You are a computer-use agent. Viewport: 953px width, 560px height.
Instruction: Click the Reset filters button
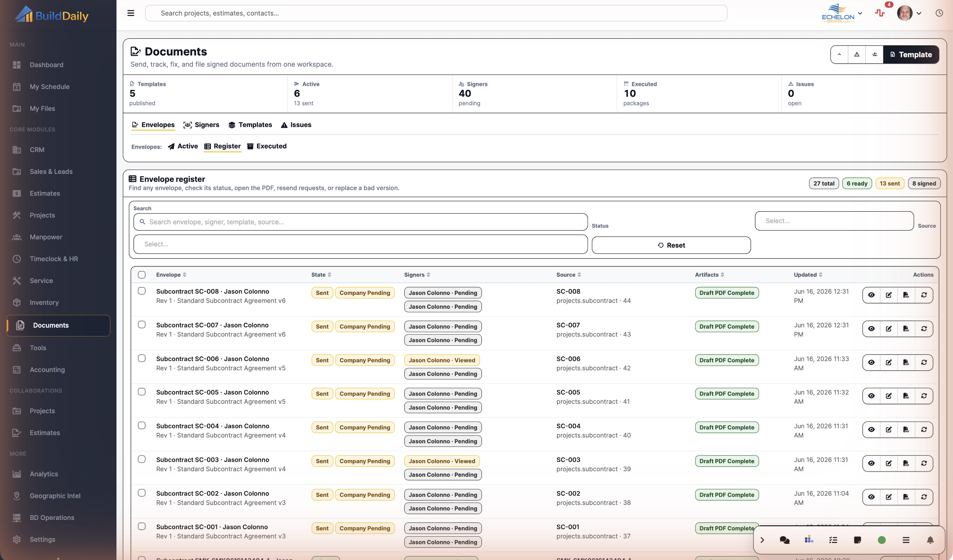point(671,245)
